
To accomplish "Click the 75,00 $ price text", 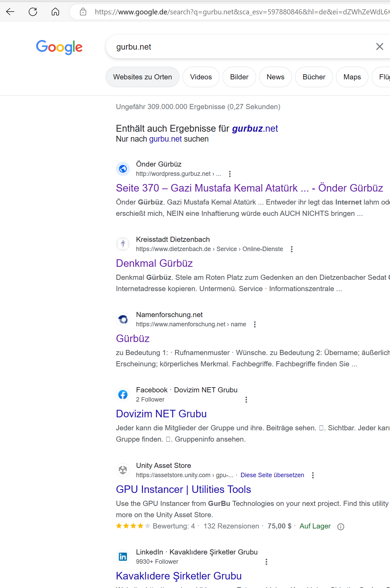I will click(280, 526).
